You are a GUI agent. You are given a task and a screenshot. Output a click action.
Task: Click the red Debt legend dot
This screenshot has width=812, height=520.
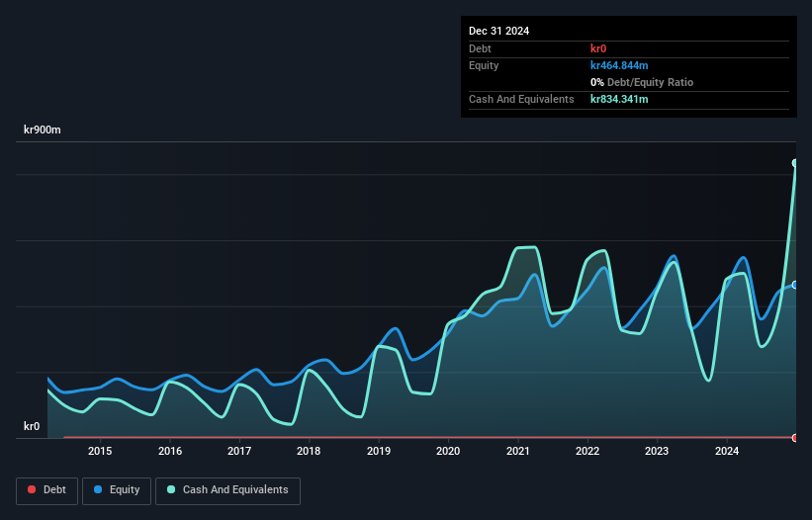click(32, 490)
